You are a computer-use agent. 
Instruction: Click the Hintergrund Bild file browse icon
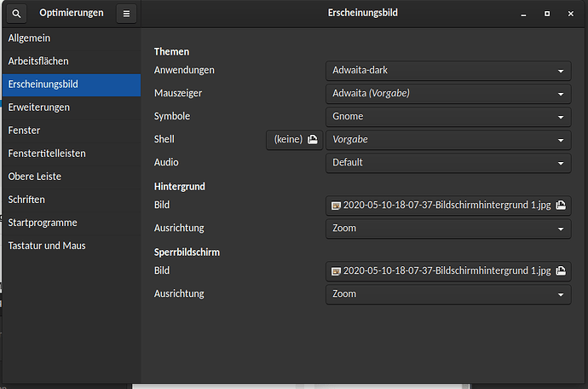560,206
